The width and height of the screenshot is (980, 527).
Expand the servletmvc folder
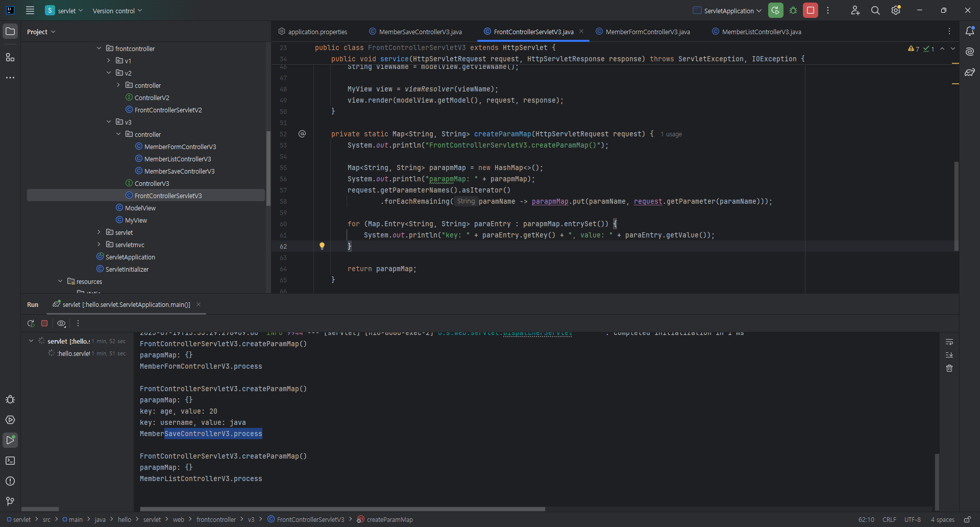[x=99, y=245]
